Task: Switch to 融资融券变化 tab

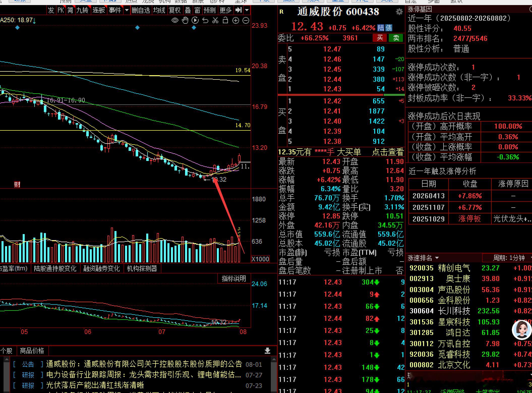Action: (x=101, y=268)
